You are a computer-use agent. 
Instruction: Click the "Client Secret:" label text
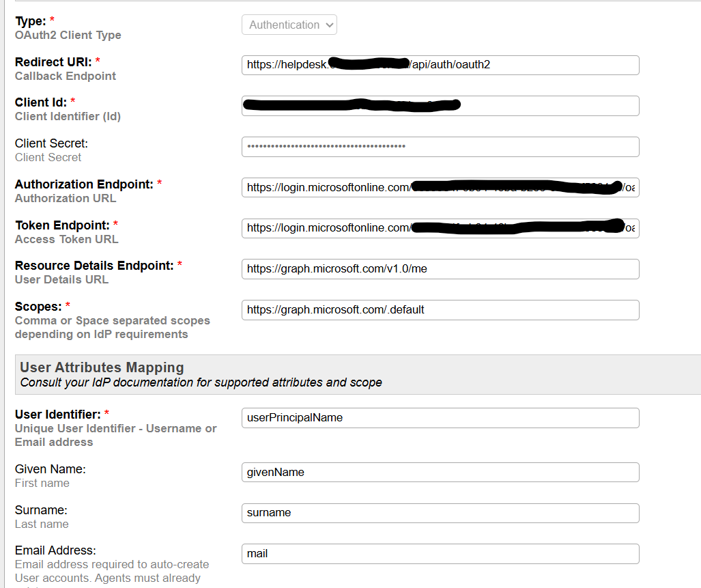tap(51, 143)
